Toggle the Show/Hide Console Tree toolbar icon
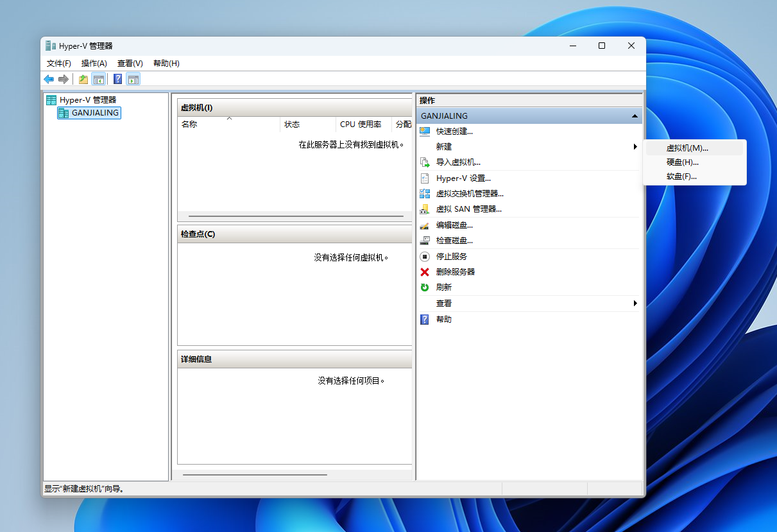 pyautogui.click(x=98, y=79)
